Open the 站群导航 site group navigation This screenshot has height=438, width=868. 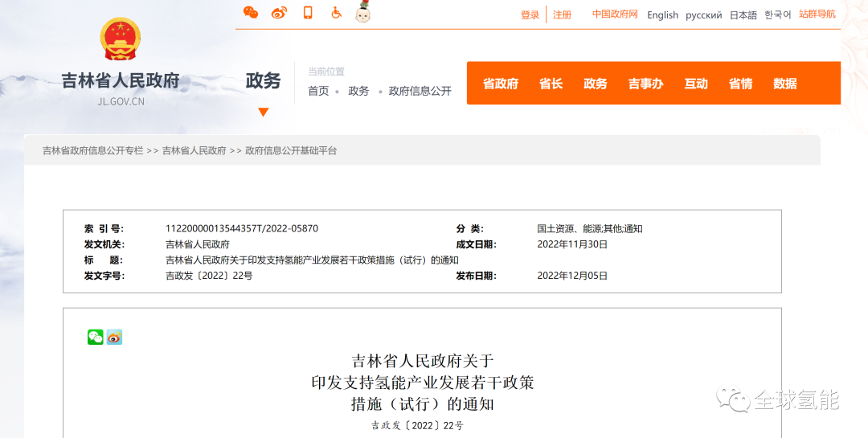click(817, 14)
